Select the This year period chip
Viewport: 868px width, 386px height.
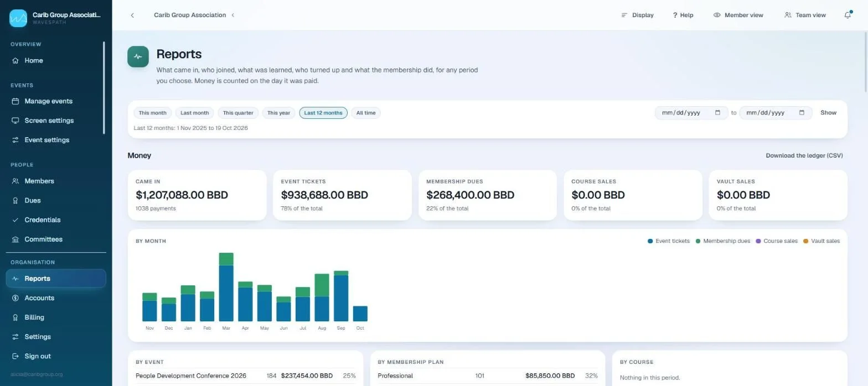(279, 113)
